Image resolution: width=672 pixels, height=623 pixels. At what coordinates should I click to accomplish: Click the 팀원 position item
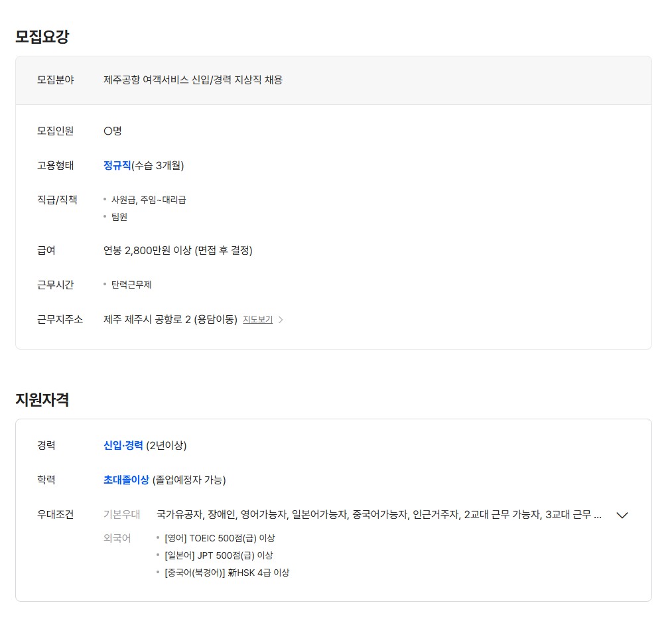coord(119,217)
